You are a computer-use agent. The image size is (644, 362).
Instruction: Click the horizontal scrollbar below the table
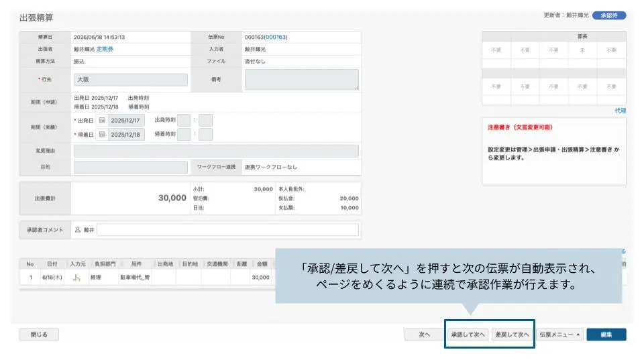pyautogui.click(x=147, y=290)
